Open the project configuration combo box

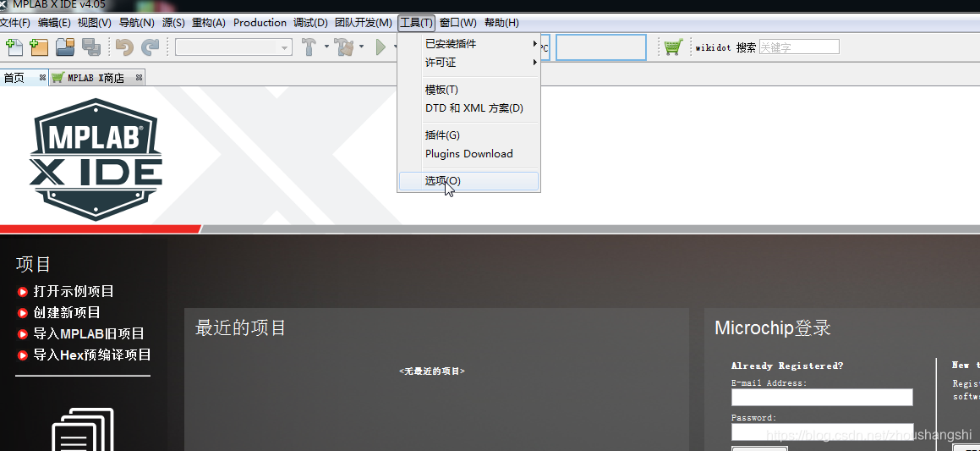coord(233,47)
